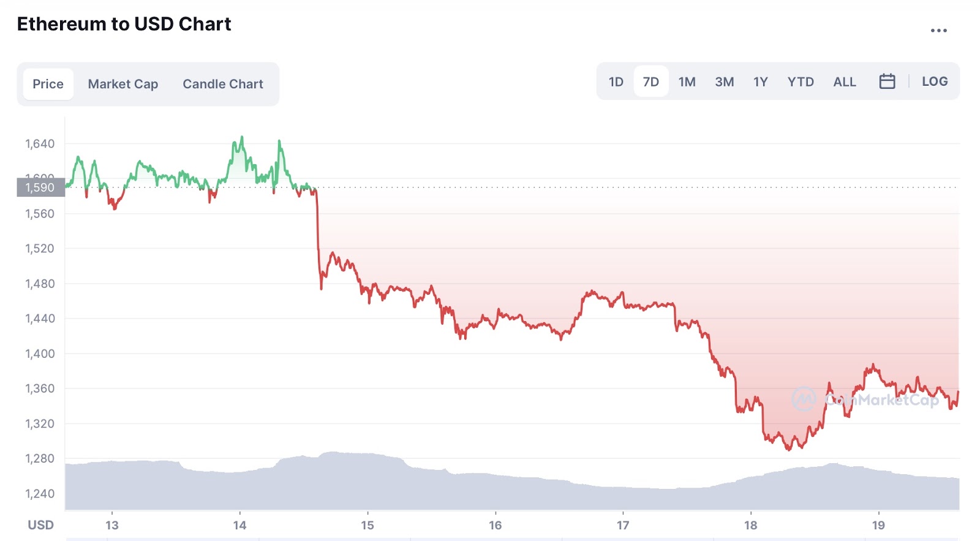Click the 15 date label on axis
Screen dimensions: 980x541
tap(367, 525)
